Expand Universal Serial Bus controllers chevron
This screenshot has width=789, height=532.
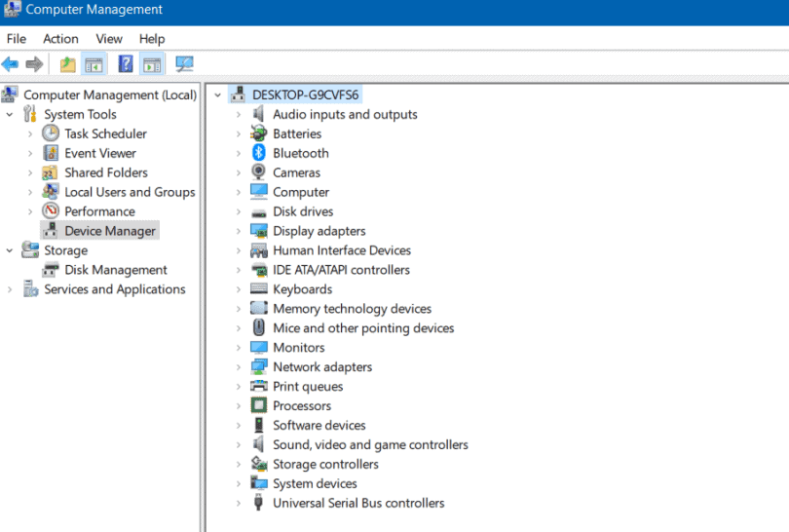(239, 504)
